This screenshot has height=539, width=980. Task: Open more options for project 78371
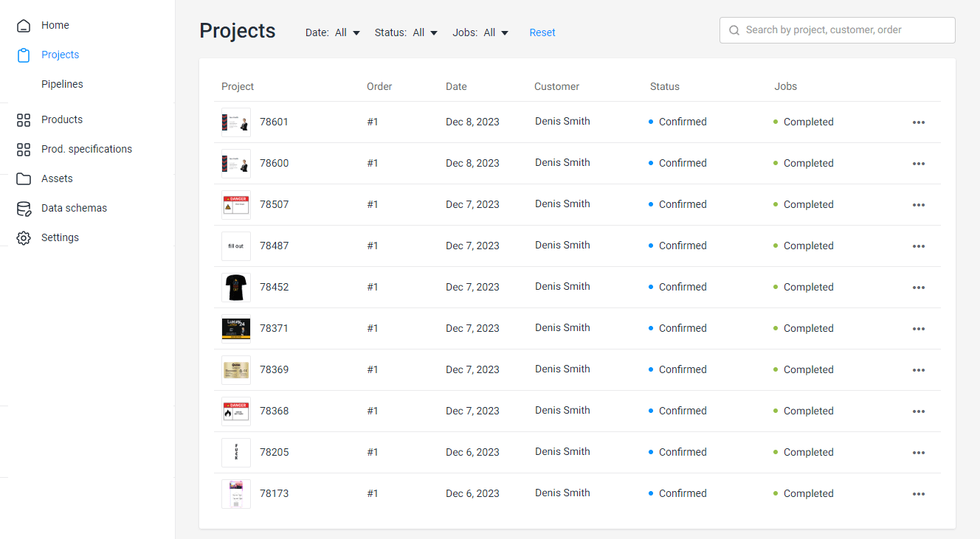click(x=919, y=329)
